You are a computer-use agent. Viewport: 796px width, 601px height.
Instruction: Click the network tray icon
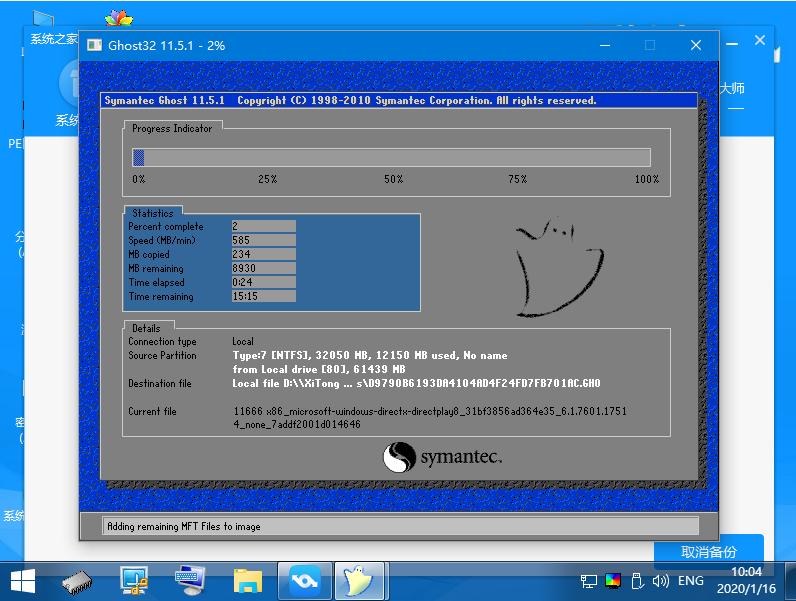coord(589,581)
